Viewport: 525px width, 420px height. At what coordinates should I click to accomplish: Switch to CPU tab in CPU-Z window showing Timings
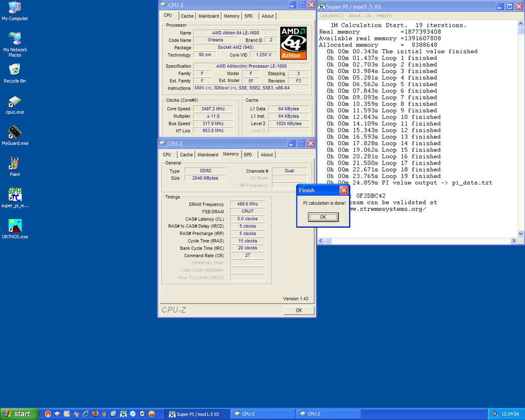tap(167, 155)
